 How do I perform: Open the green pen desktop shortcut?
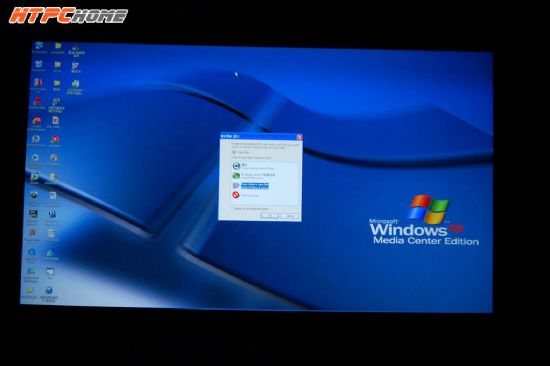pos(50,253)
